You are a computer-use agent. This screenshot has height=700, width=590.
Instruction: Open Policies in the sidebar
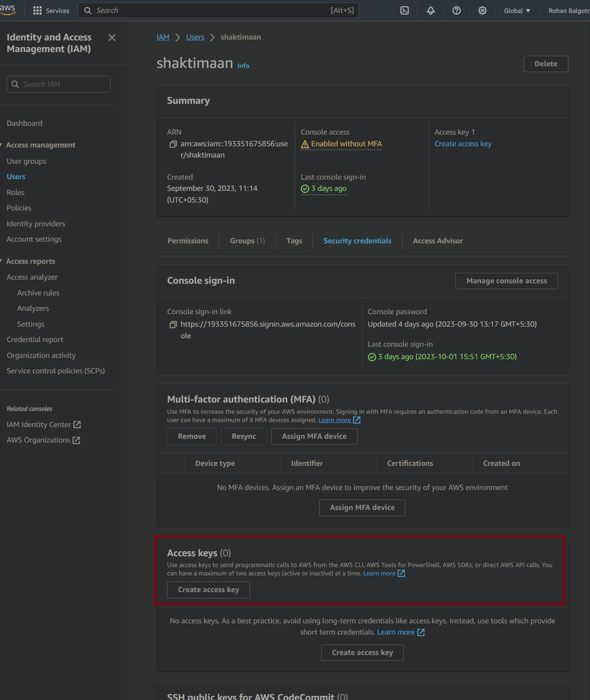point(19,208)
